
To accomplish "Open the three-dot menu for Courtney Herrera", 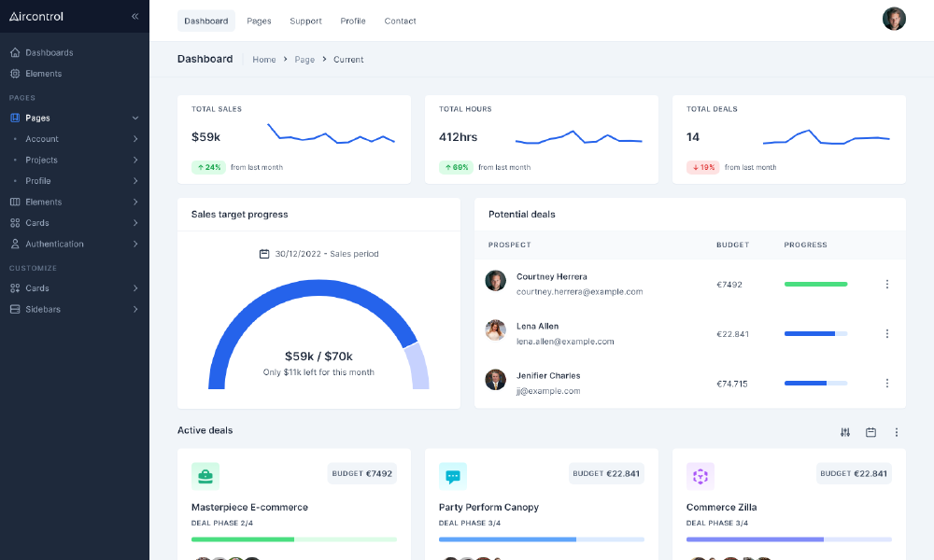I will pos(887,284).
